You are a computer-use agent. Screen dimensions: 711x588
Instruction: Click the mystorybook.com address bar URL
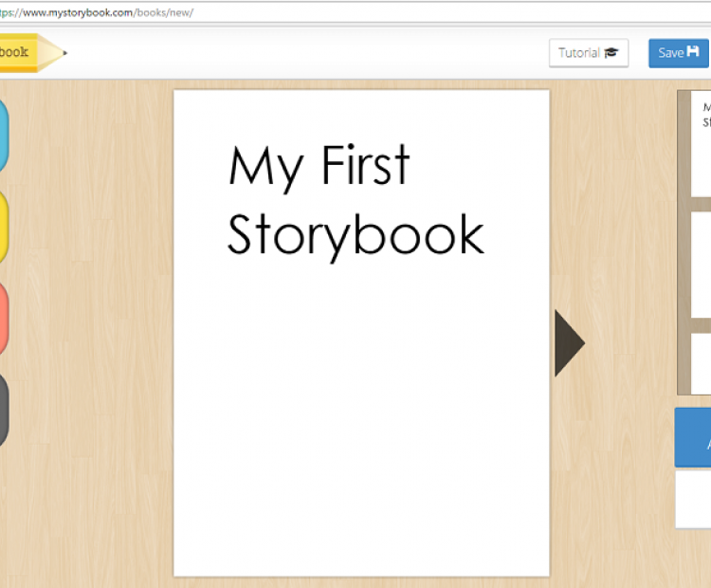coord(97,12)
